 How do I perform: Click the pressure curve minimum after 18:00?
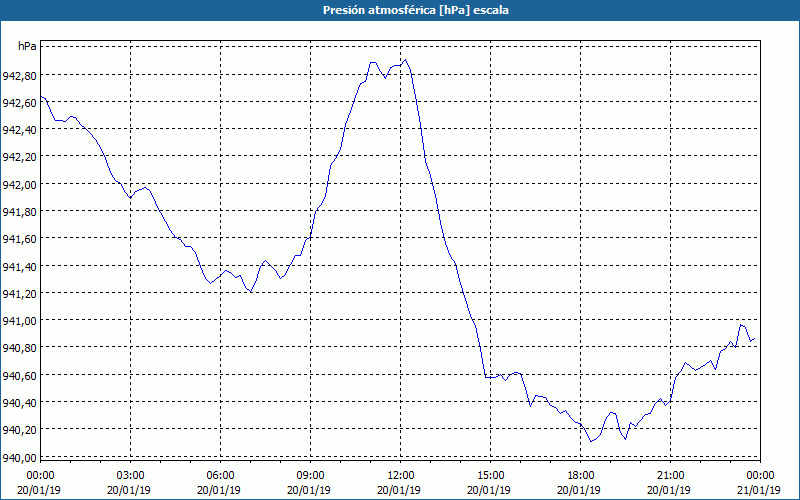point(591,441)
